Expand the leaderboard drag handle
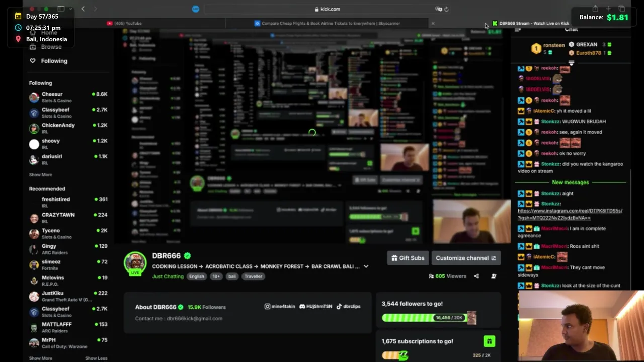Image resolution: width=644 pixels, height=362 pixels. [571, 63]
